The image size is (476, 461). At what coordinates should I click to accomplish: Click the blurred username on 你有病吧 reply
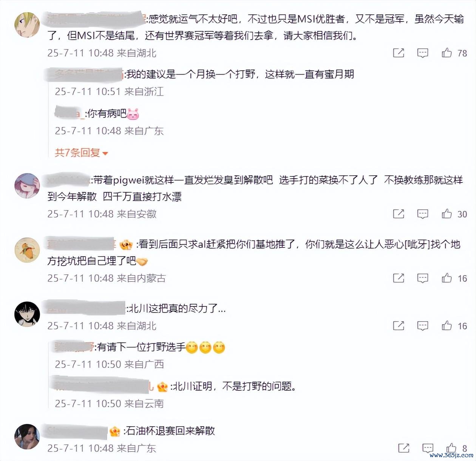(70, 113)
